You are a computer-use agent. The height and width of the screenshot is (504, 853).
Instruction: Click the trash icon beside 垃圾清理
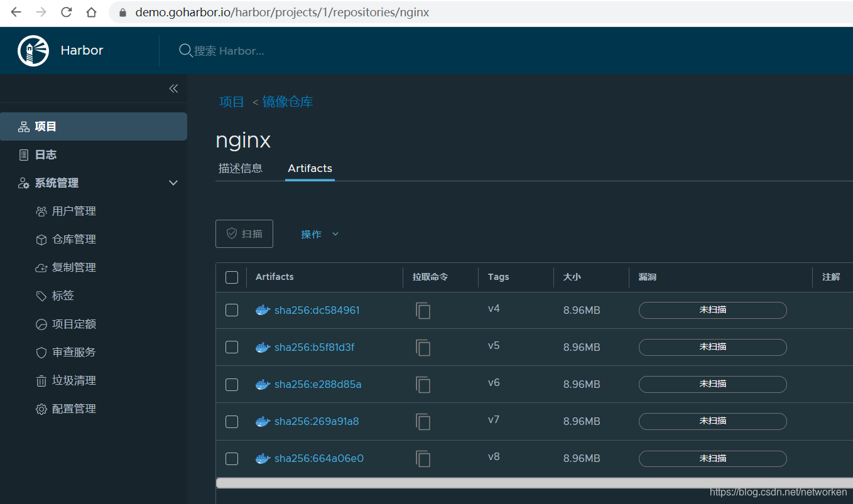pyautogui.click(x=41, y=381)
